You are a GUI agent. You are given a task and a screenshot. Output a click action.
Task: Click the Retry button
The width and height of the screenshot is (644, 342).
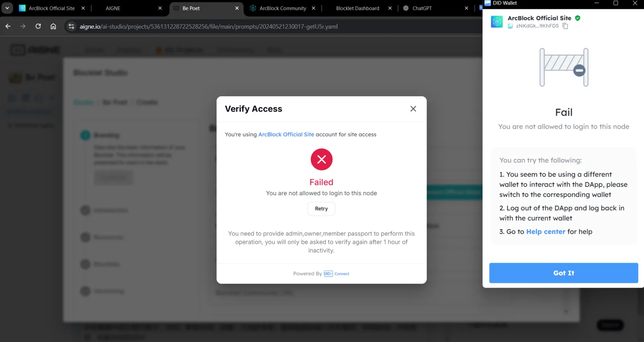[x=321, y=209]
